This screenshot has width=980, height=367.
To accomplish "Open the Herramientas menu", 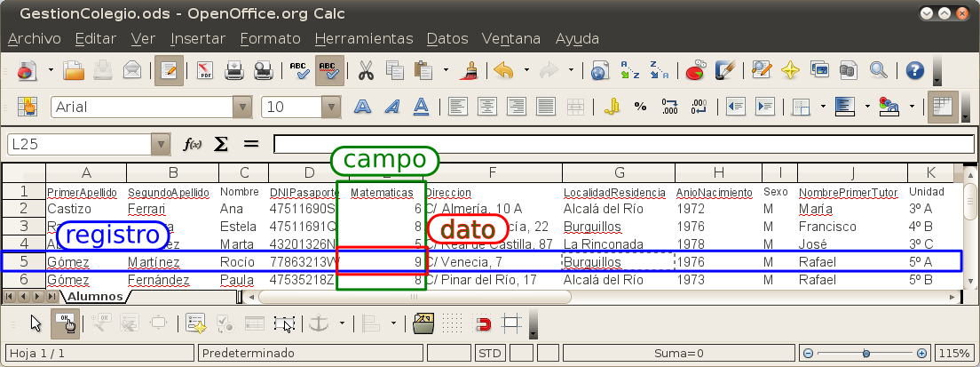I will pyautogui.click(x=364, y=39).
